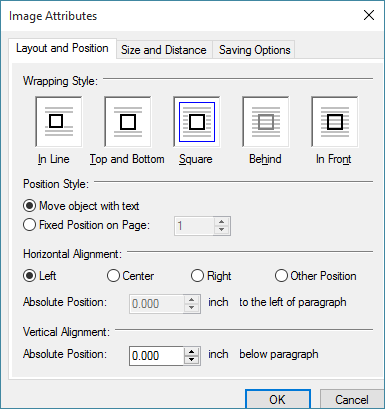
Task: Open the Saving Options tab
Action: click(255, 50)
